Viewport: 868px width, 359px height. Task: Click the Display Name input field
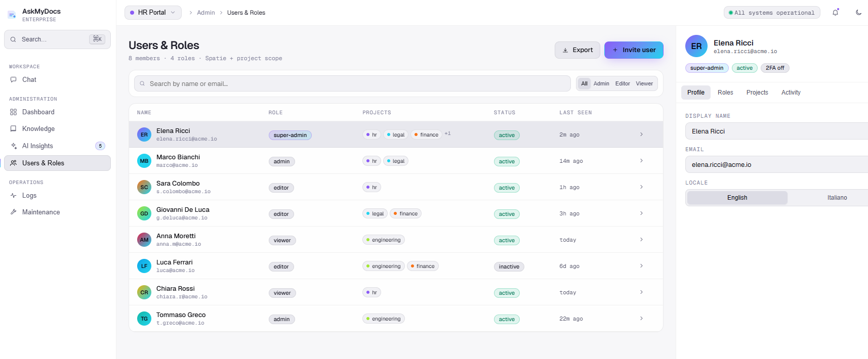[776, 131]
